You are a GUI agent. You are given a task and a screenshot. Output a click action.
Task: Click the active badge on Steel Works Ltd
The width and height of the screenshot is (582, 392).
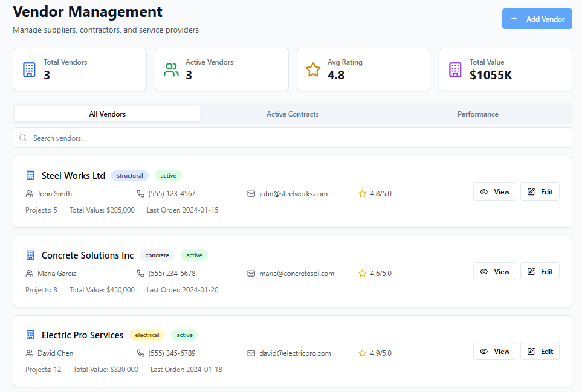point(168,175)
